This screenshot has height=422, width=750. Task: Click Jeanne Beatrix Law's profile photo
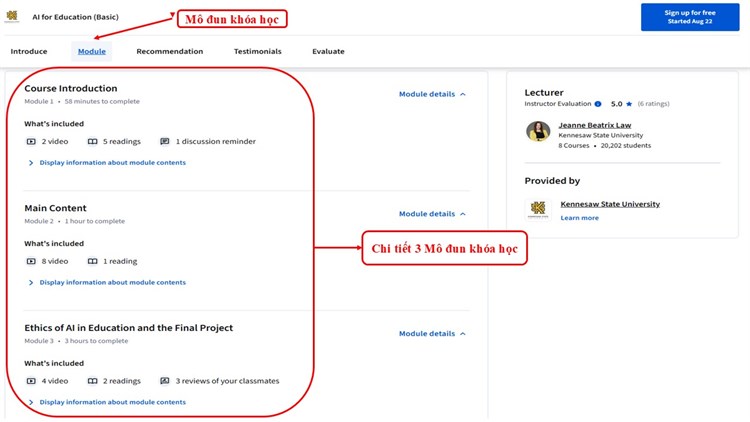pos(538,131)
